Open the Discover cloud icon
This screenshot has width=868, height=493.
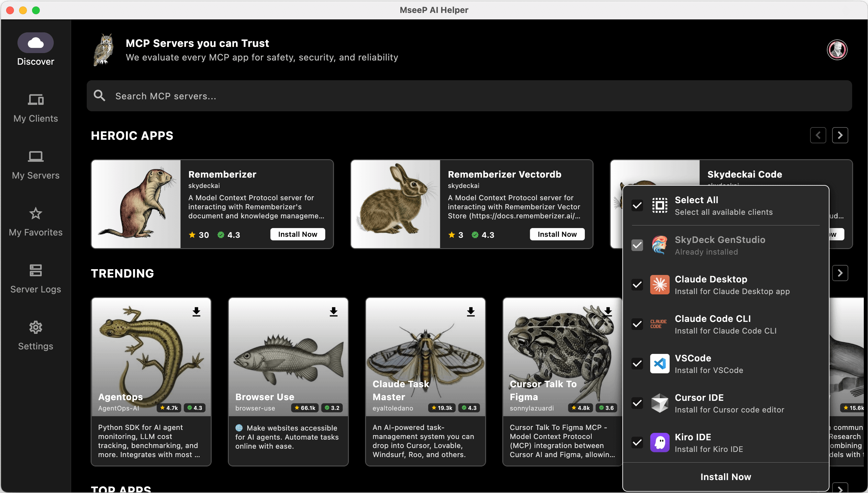pos(36,43)
